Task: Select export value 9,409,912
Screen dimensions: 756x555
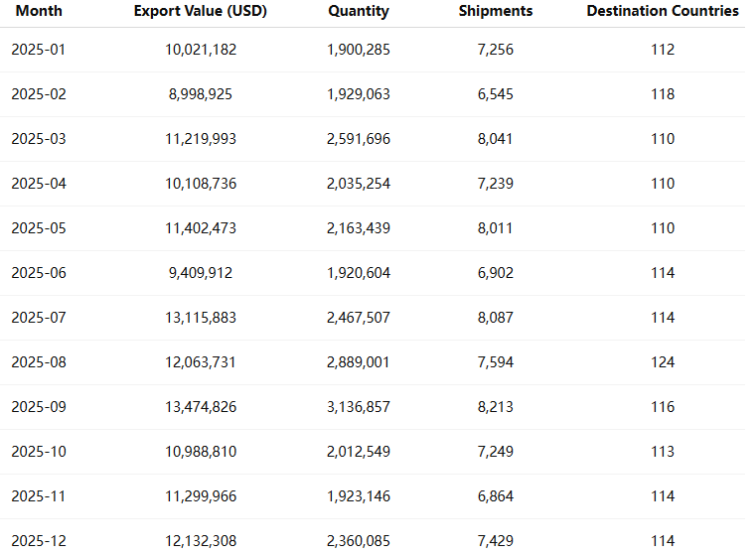Action: (x=201, y=273)
